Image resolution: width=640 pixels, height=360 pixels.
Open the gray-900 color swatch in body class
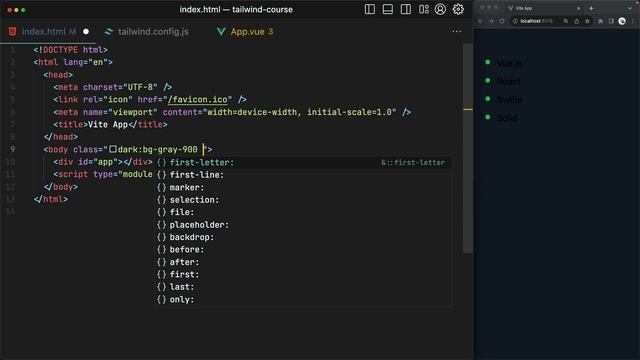tap(113, 149)
